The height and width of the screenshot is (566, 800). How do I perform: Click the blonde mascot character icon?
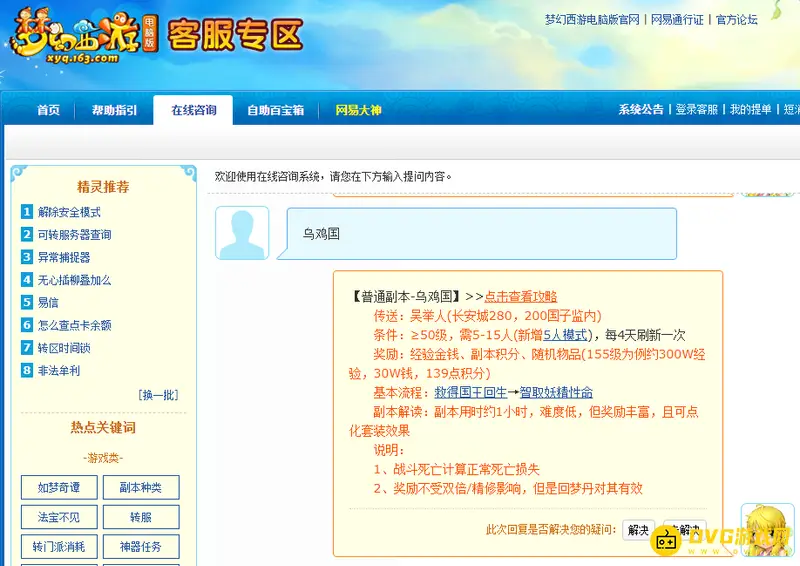767,530
